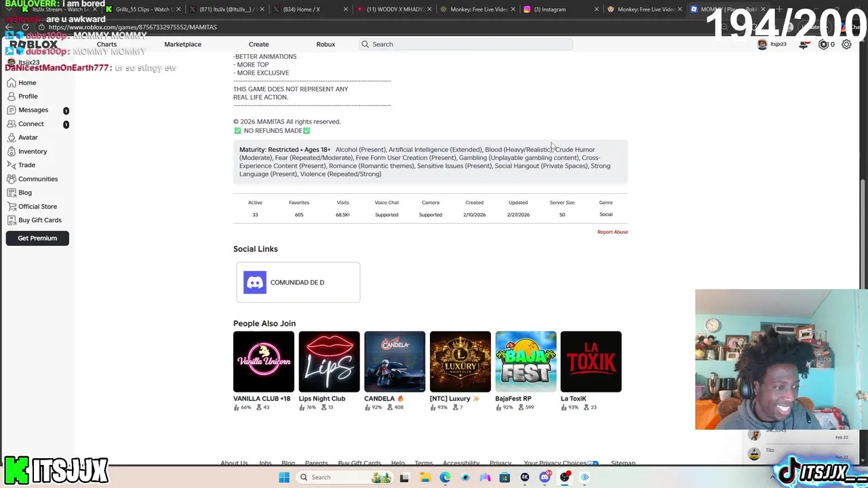The width and height of the screenshot is (868, 488).
Task: Open Microsoft Edge from the taskbar
Action: pyautogui.click(x=445, y=477)
